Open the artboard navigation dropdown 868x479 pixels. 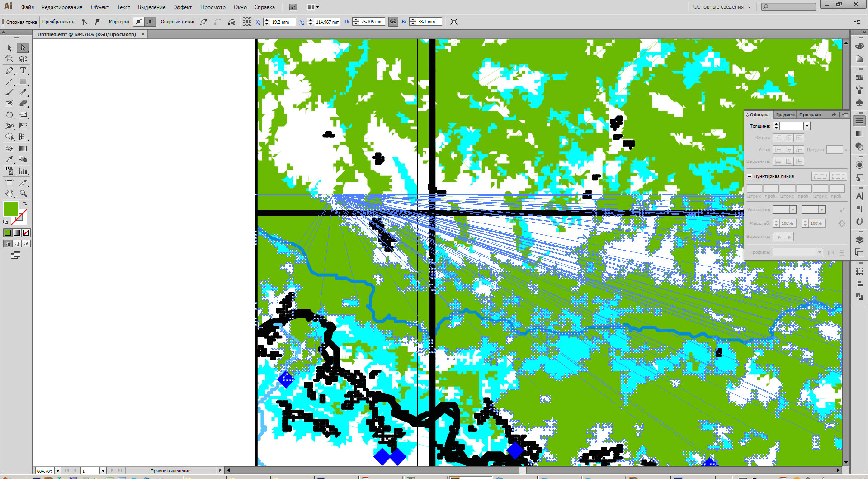tap(103, 471)
